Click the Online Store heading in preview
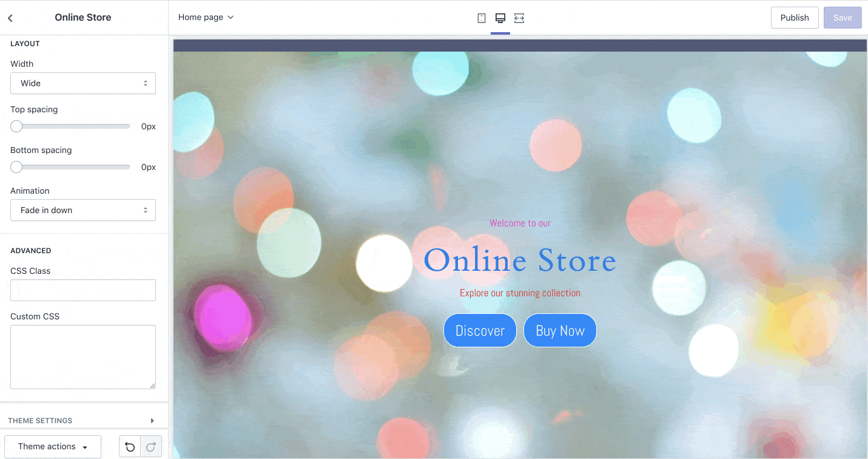This screenshot has height=459, width=868. pyautogui.click(x=520, y=260)
